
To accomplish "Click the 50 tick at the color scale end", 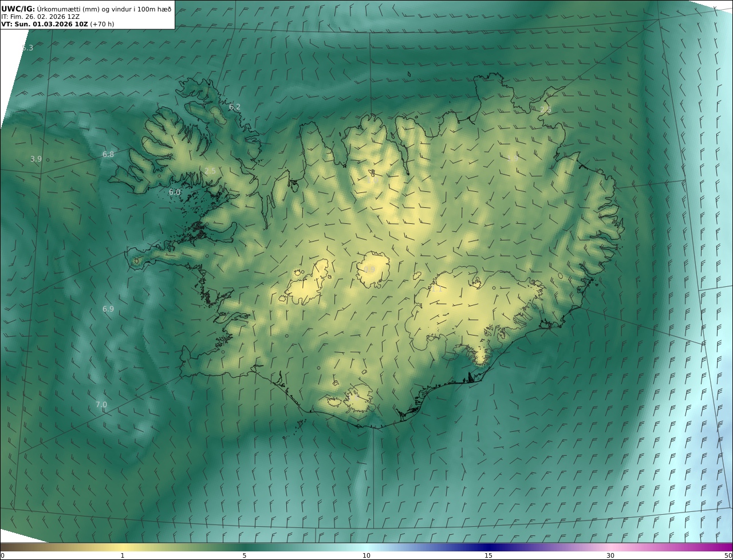I will pos(728,555).
